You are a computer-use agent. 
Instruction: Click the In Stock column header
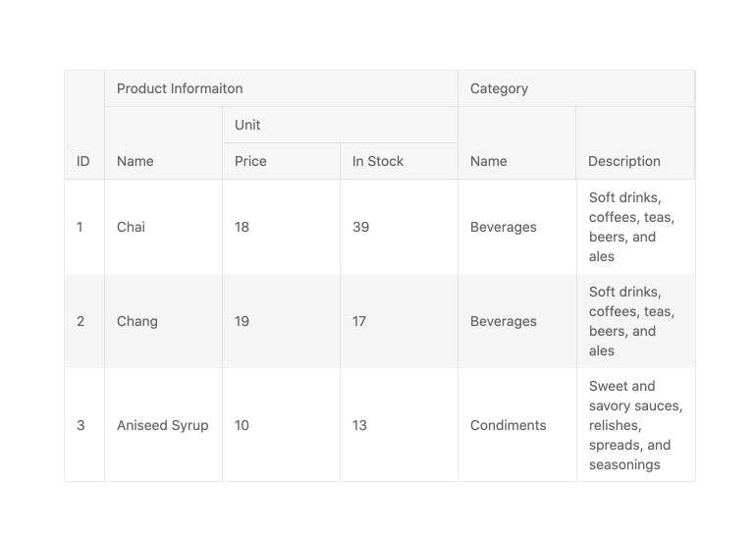click(x=378, y=161)
